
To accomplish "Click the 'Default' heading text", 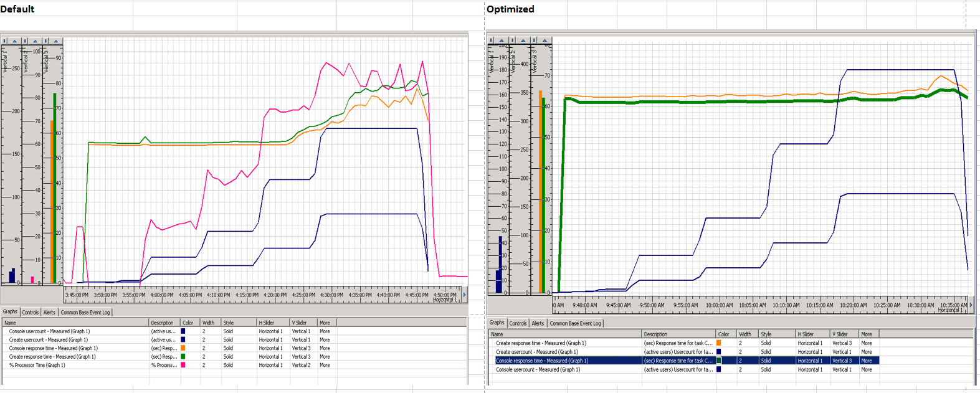I will (17, 9).
